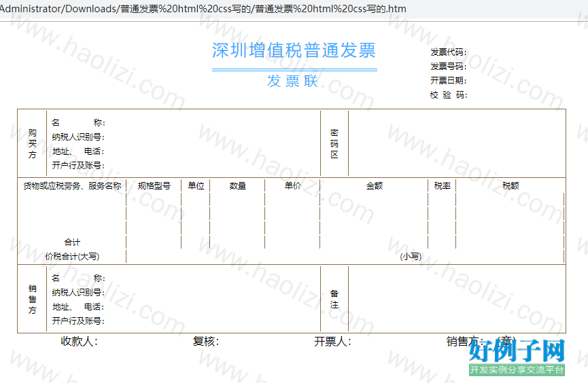Click 开户行及账号 in the 购买方 section
The width and height of the screenshot is (588, 383).
click(x=78, y=165)
